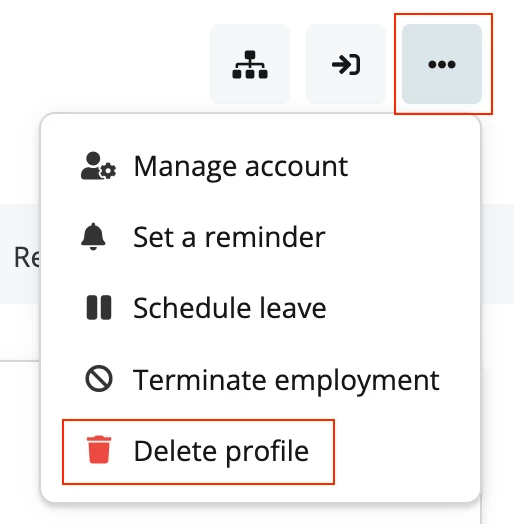The image size is (514, 524).
Task: Click the user-with-gear Manage account icon
Action: tap(98, 166)
